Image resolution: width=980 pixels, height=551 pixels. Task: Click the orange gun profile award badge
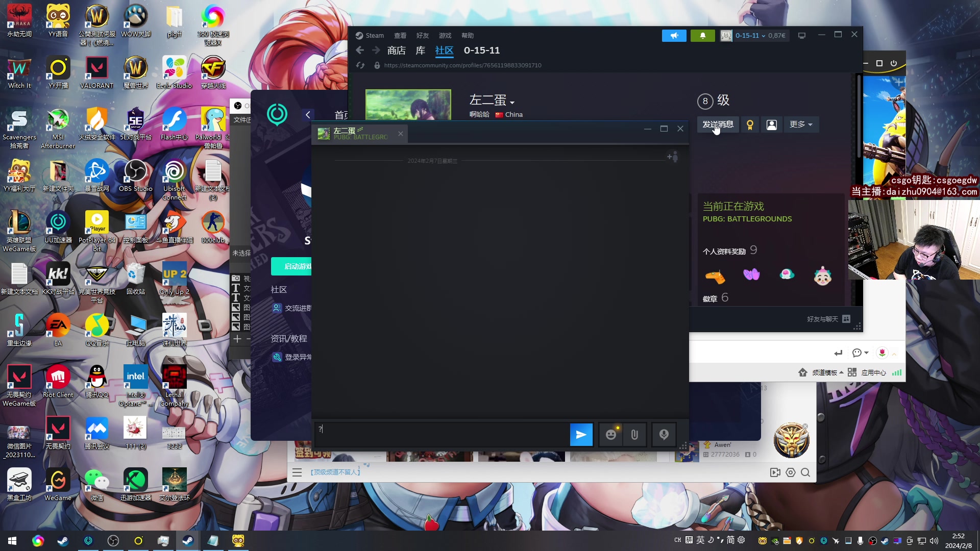coord(715,277)
